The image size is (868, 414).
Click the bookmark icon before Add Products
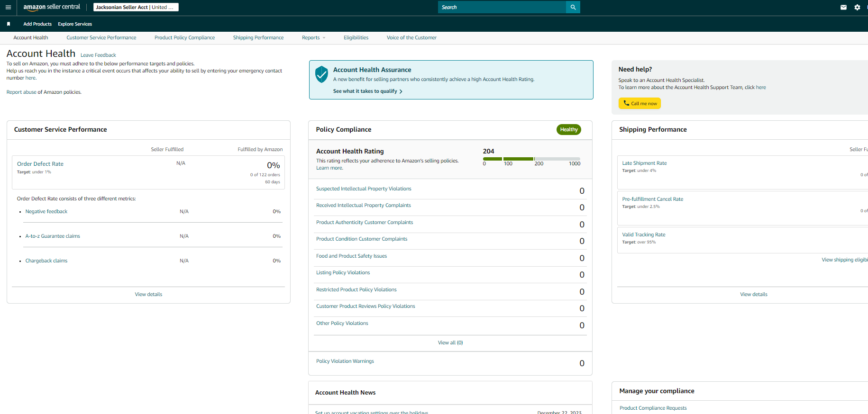(x=9, y=24)
